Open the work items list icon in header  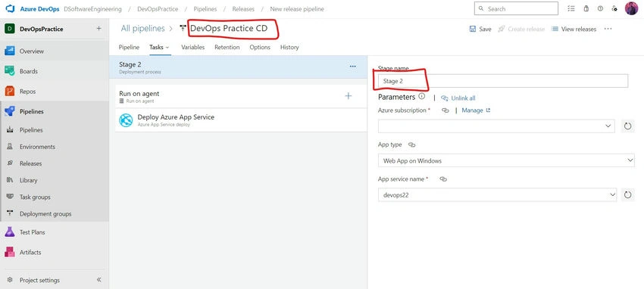pyautogui.click(x=571, y=8)
